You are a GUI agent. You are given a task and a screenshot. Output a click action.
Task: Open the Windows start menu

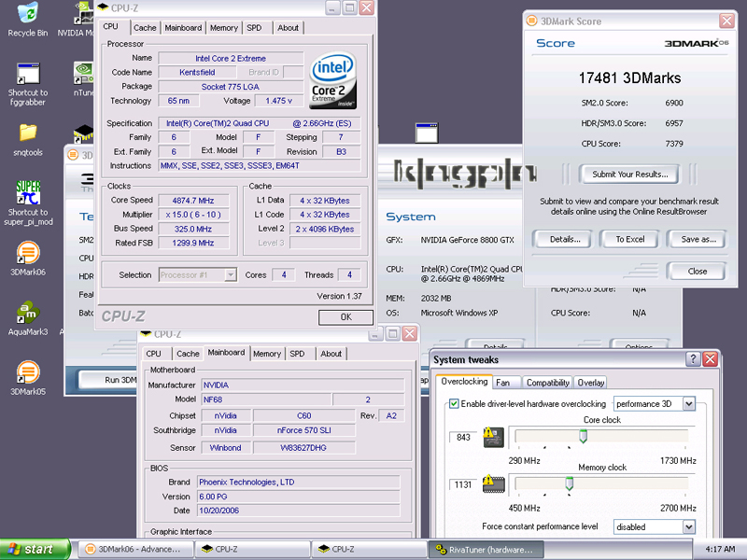[x=35, y=549]
